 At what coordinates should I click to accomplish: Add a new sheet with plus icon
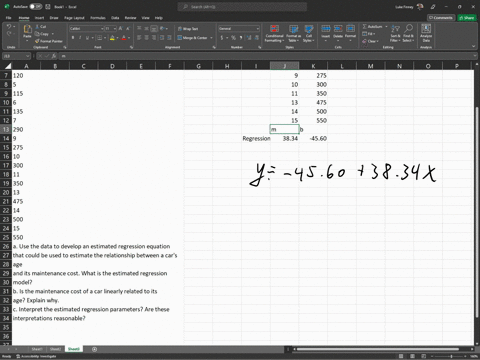[x=94, y=349]
